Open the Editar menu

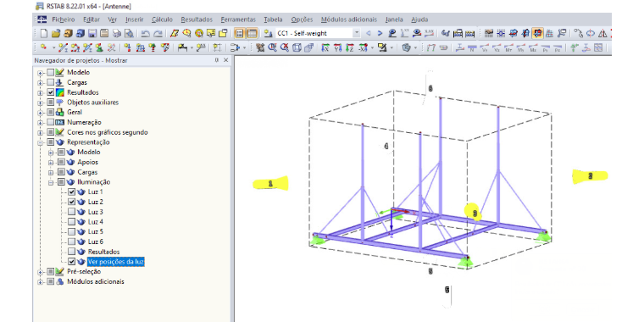coord(92,19)
